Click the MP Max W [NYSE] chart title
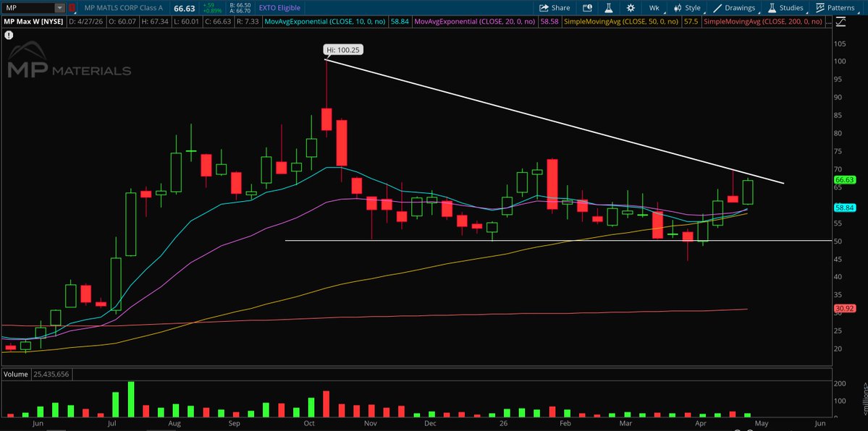 point(33,22)
